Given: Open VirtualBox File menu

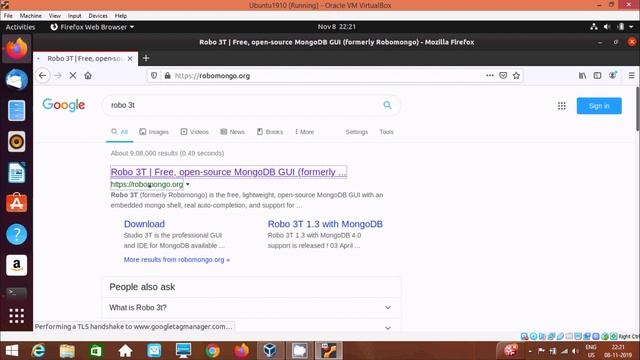Looking at the screenshot, I should point(8,16).
